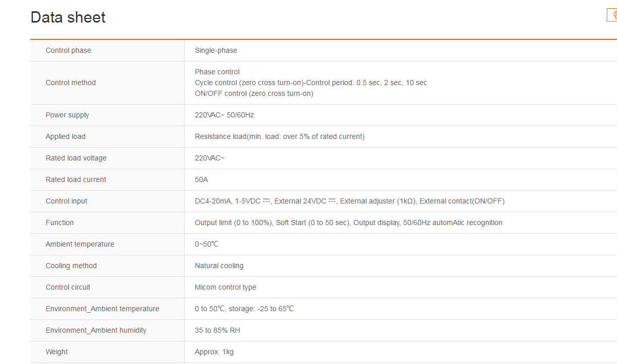Click the Rated load voltage label

click(x=76, y=158)
